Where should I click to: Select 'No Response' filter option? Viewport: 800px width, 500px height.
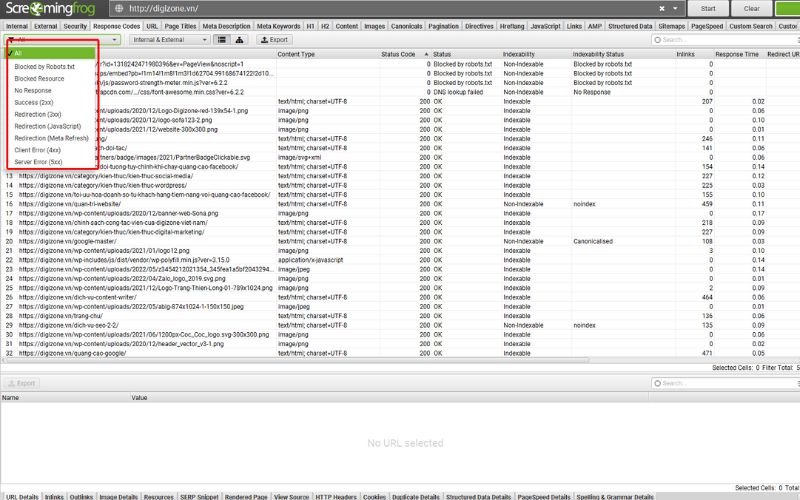coord(33,90)
